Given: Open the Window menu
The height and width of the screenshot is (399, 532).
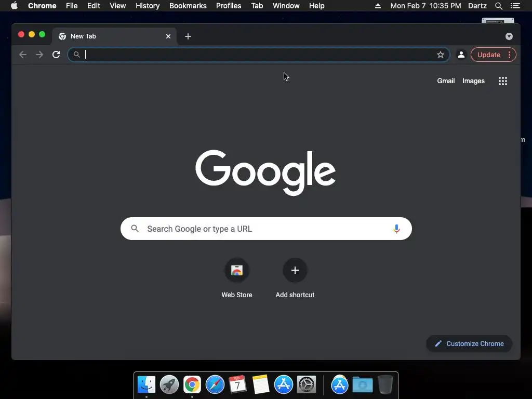Looking at the screenshot, I should pyautogui.click(x=286, y=6).
